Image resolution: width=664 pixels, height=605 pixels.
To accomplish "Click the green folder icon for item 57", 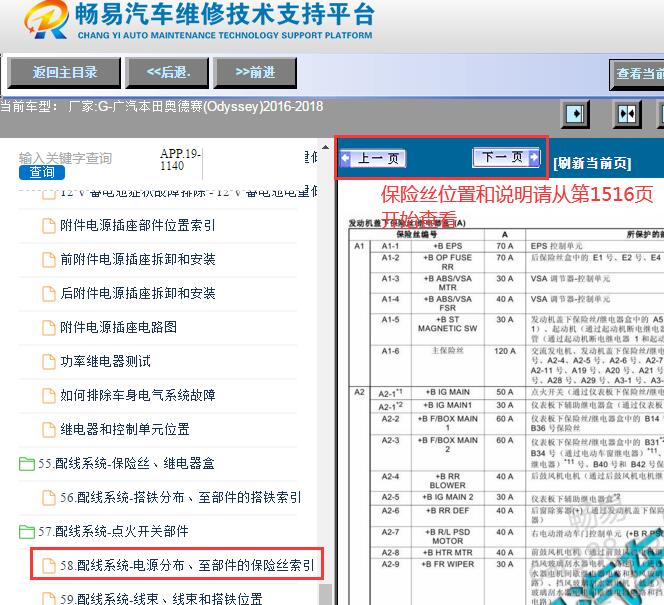I will tap(27, 531).
